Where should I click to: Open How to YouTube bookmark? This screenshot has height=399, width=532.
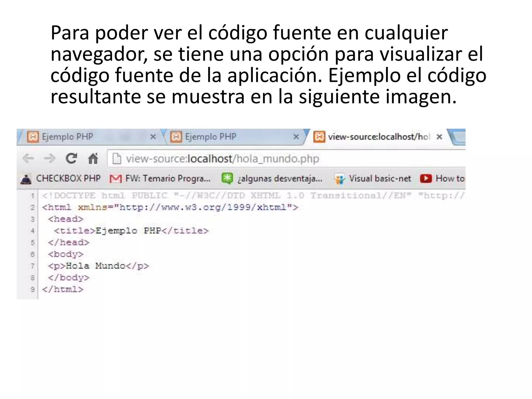click(442, 178)
